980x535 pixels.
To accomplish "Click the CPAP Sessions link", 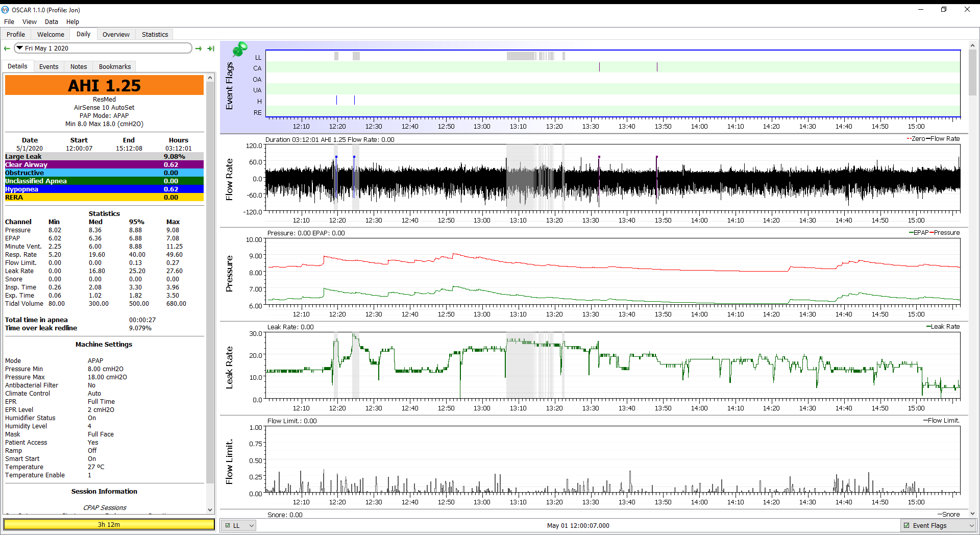I will point(105,507).
